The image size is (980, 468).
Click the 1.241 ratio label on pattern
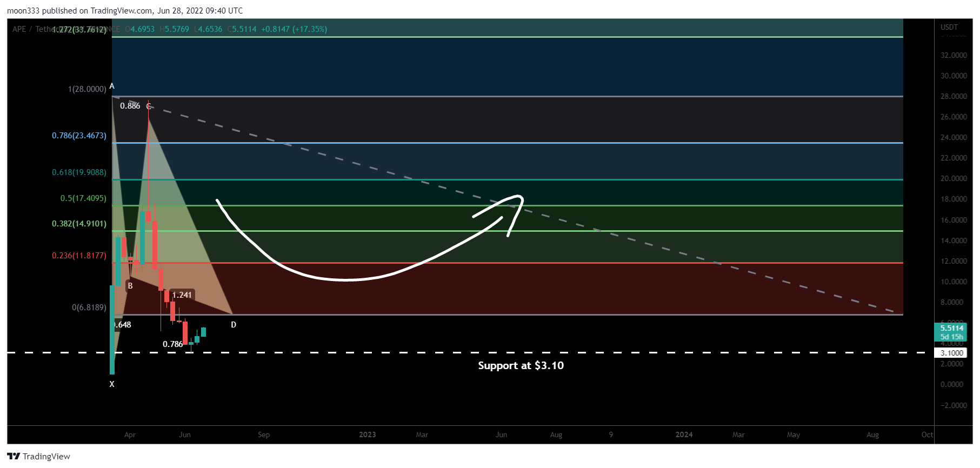pyautogui.click(x=182, y=295)
